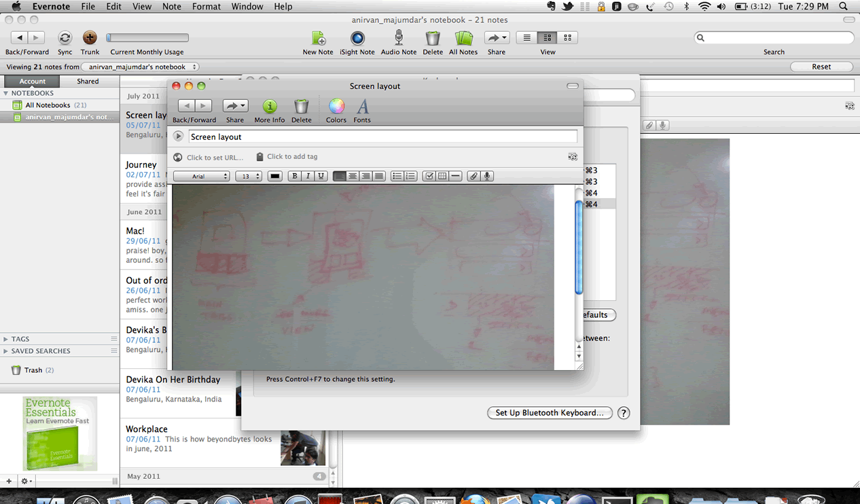Click the Screen layout note scrollbar
Viewport: 860px width, 504px height.
pos(579,247)
